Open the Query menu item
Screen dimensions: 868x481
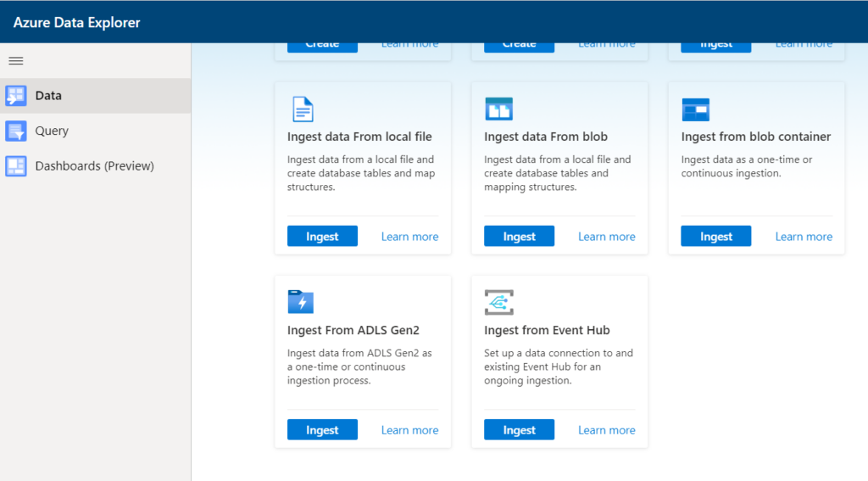click(52, 131)
